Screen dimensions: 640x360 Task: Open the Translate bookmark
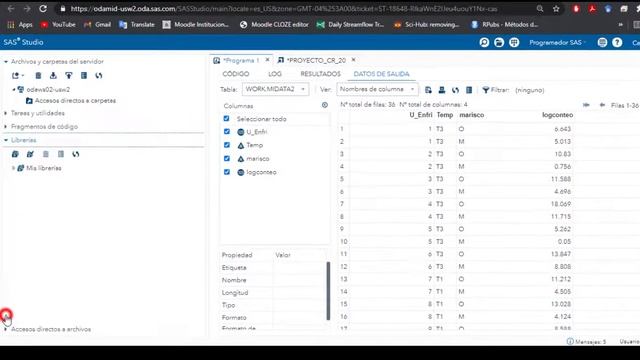[x=137, y=24]
